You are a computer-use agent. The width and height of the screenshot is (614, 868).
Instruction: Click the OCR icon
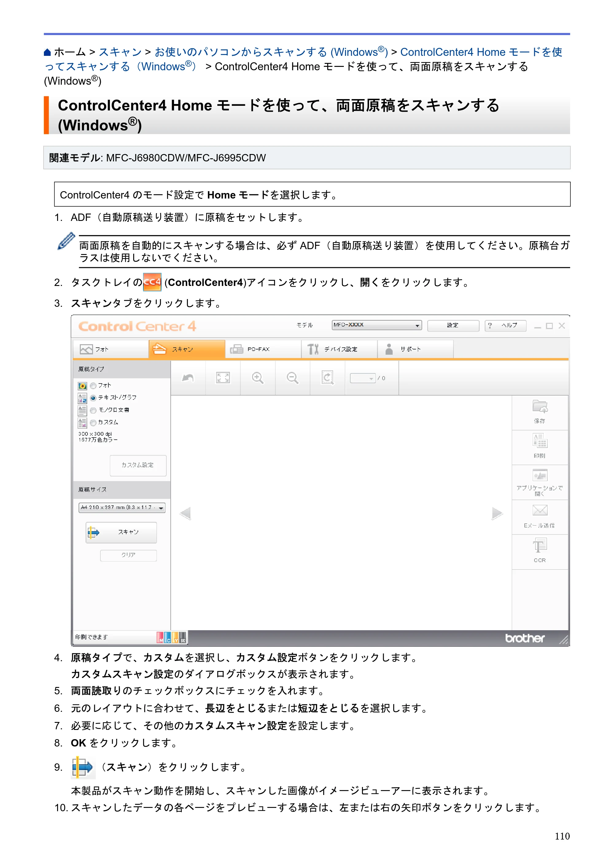tap(540, 546)
